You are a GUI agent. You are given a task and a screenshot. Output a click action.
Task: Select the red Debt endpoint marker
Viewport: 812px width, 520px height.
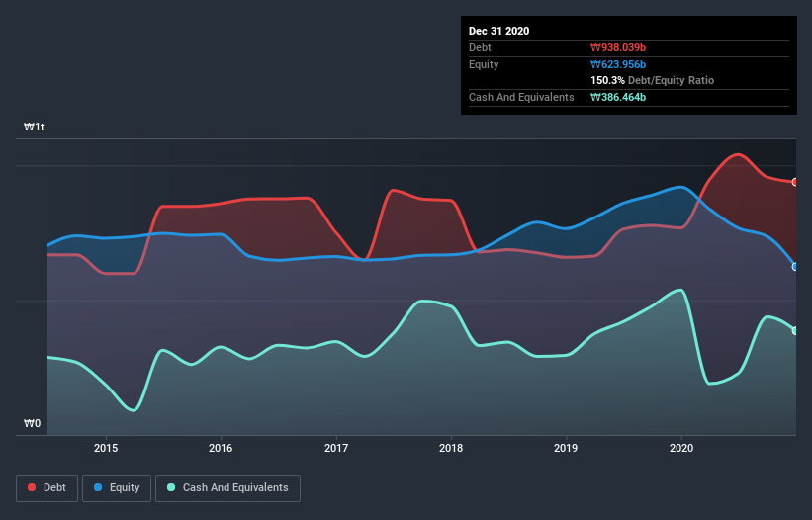[795, 182]
